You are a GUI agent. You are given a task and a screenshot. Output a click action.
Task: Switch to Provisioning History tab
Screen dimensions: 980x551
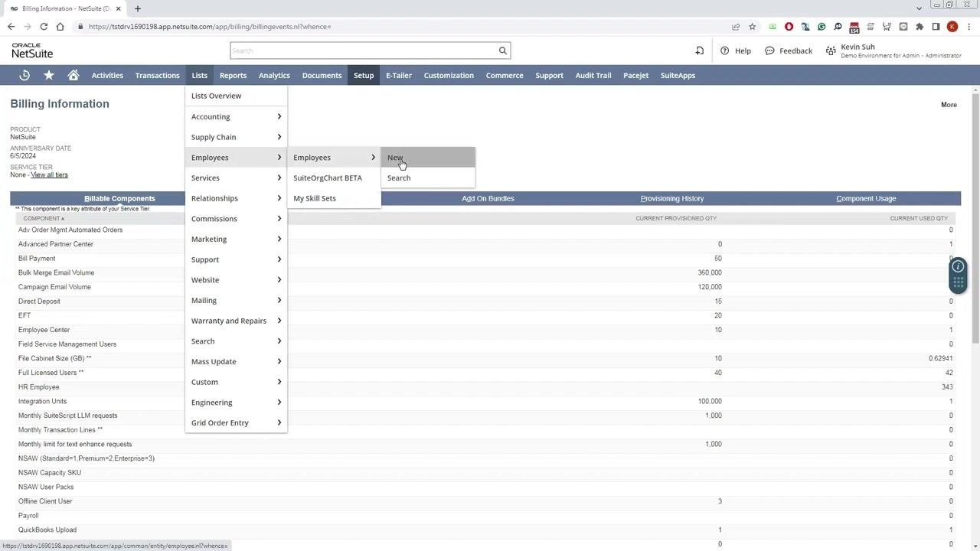[672, 198]
